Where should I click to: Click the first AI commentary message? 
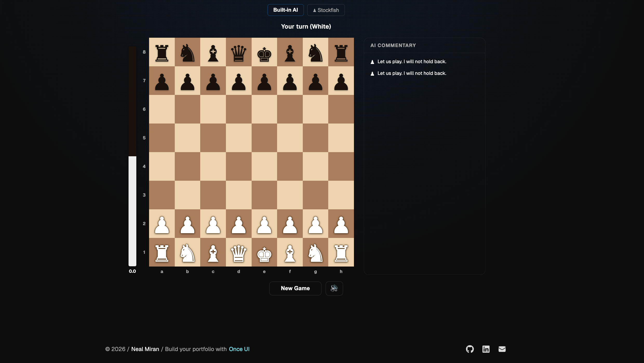click(x=412, y=61)
